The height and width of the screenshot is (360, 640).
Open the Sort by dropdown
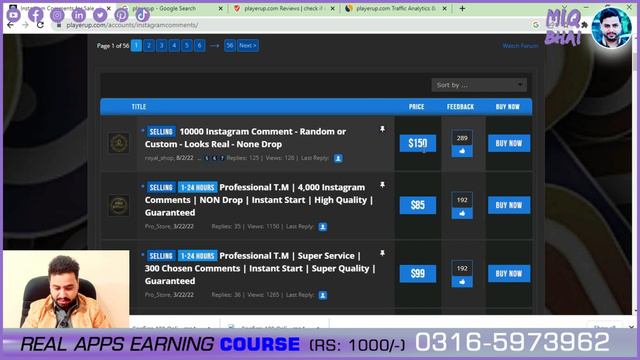pyautogui.click(x=479, y=85)
